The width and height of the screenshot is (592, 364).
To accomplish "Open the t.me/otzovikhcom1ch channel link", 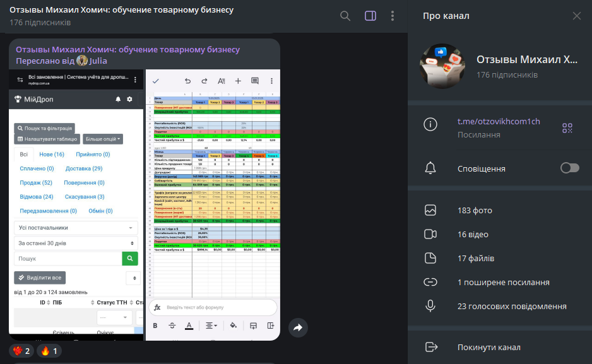I will click(498, 122).
